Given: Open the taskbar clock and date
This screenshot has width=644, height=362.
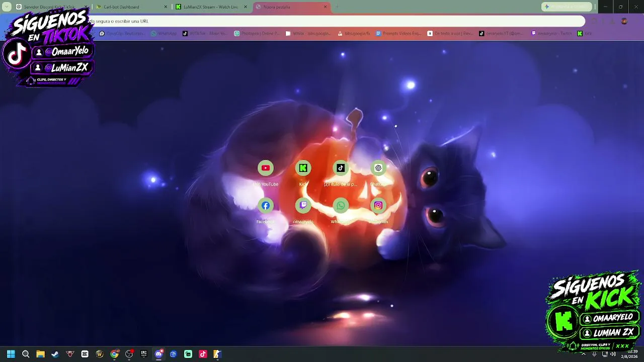Looking at the screenshot, I should [629, 354].
